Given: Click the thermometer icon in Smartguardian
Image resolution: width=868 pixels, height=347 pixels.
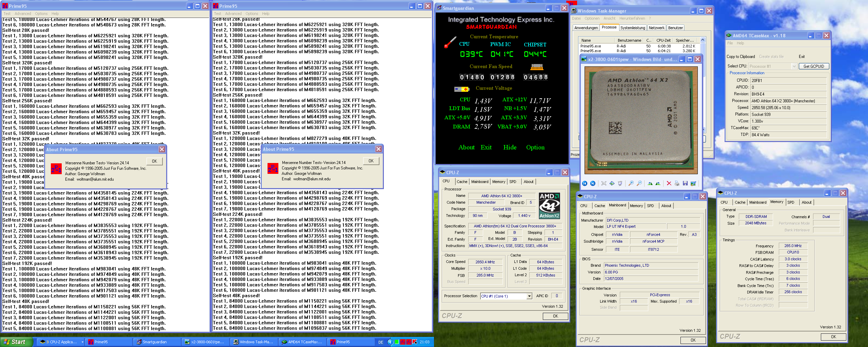Looking at the screenshot, I should [x=450, y=42].
